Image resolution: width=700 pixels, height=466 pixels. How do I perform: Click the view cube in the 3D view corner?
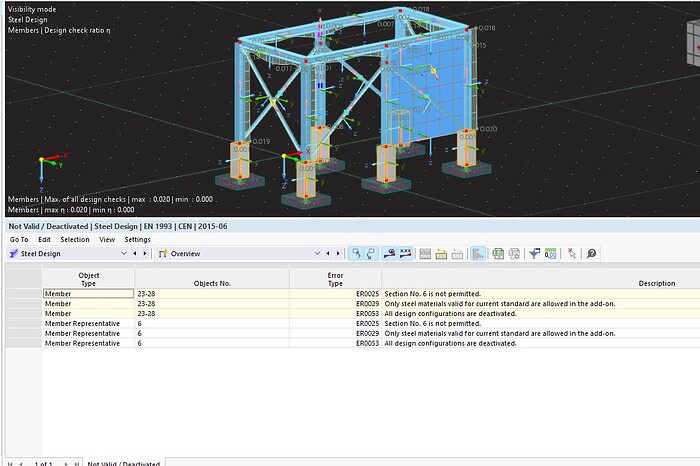pyautogui.click(x=693, y=43)
